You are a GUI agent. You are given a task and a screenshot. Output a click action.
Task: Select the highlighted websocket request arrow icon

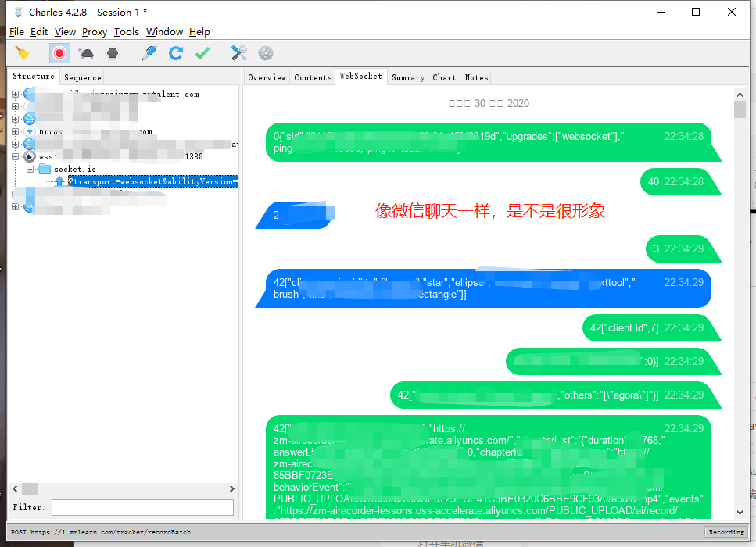click(61, 181)
